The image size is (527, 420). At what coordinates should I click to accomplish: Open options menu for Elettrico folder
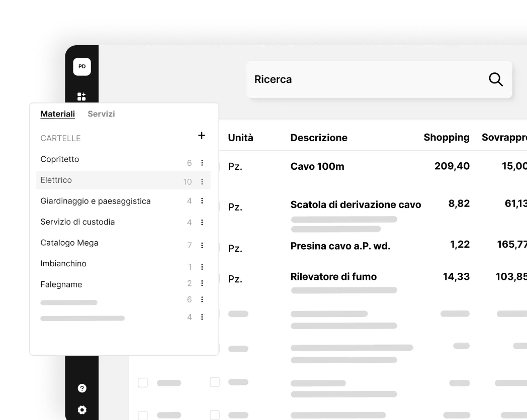coord(202,182)
